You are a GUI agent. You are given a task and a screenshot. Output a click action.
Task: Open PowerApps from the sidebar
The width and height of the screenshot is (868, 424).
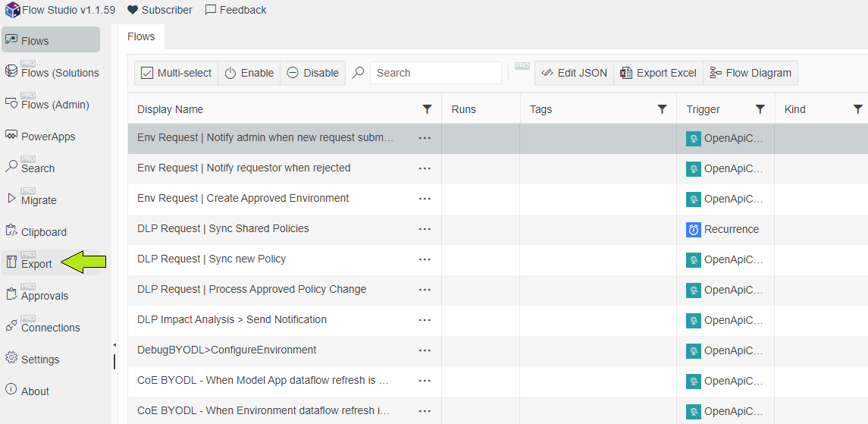click(x=48, y=137)
